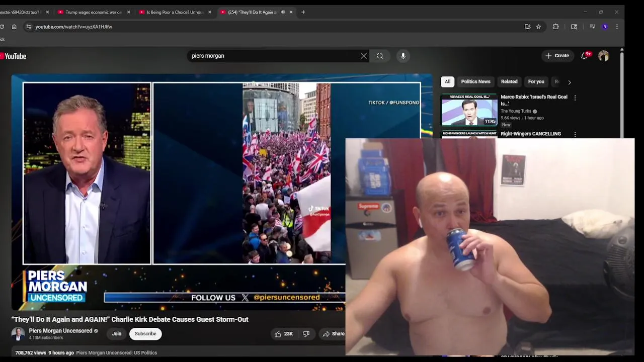This screenshot has height=362, width=644.
Task: Click the search magnifier button
Action: click(380, 56)
